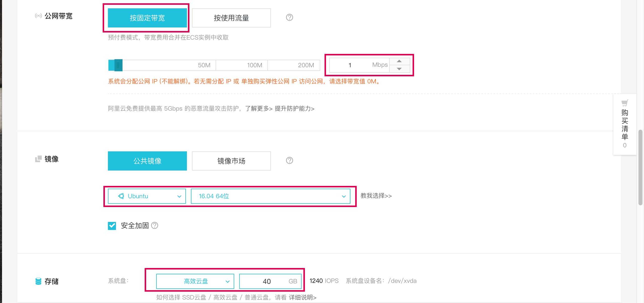Open the Ubuntu operating system dropdown
The width and height of the screenshot is (644, 303).
click(x=147, y=196)
